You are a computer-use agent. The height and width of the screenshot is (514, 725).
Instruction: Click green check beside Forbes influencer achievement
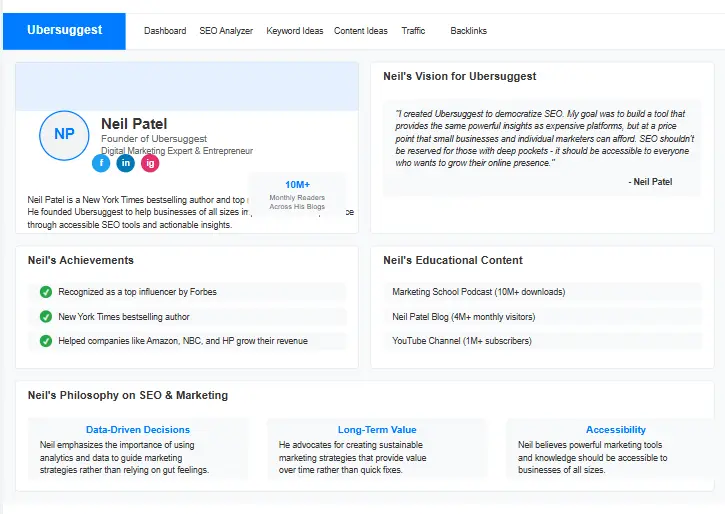(46, 292)
